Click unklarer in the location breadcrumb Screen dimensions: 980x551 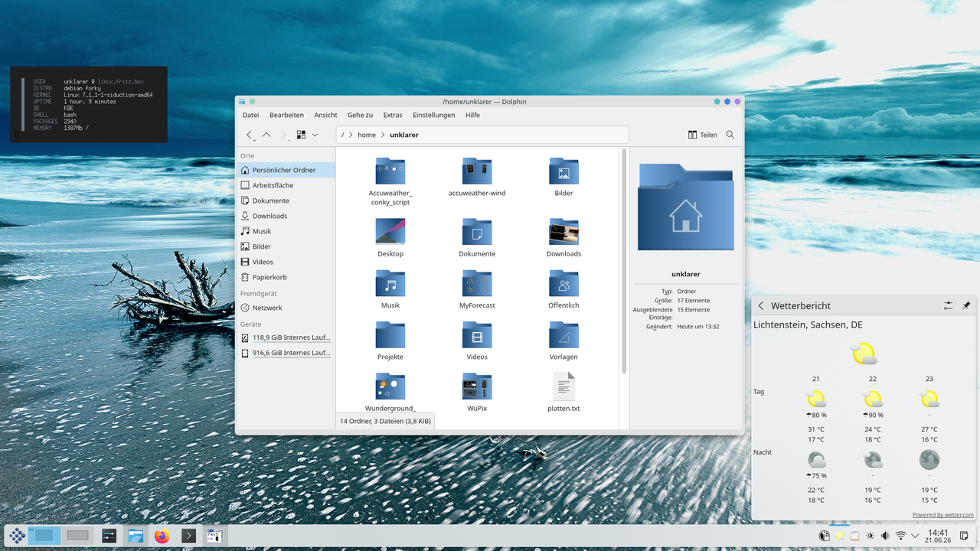point(403,135)
